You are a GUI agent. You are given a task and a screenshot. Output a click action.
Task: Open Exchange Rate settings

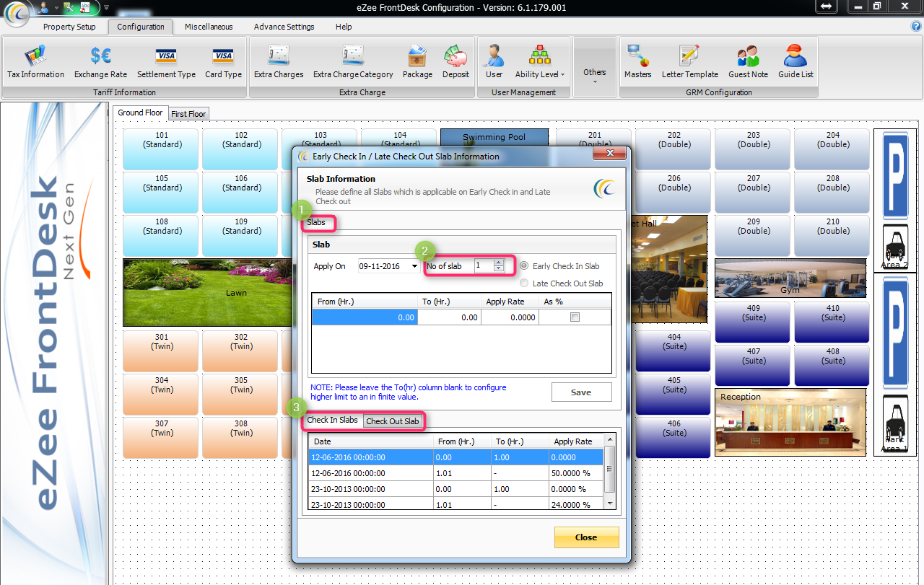coord(100,61)
